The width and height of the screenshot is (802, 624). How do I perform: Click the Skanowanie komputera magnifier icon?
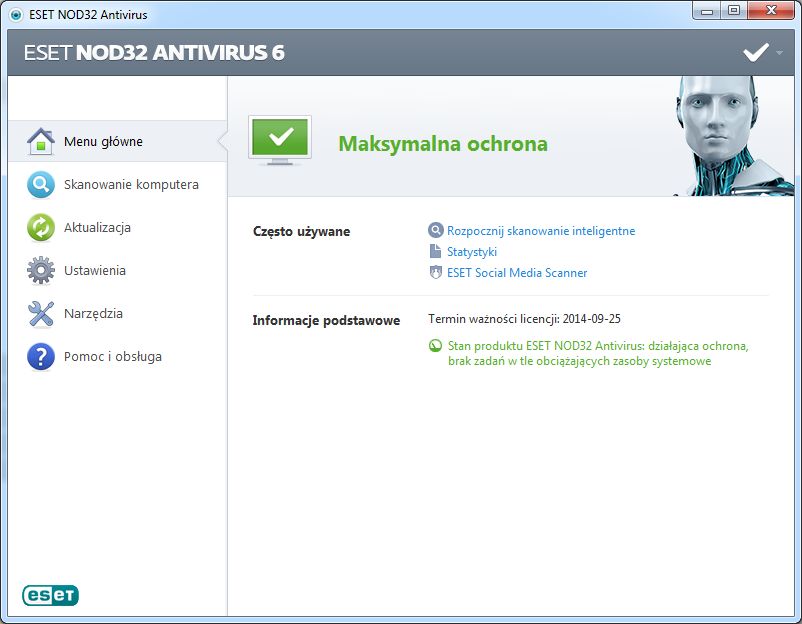point(40,184)
